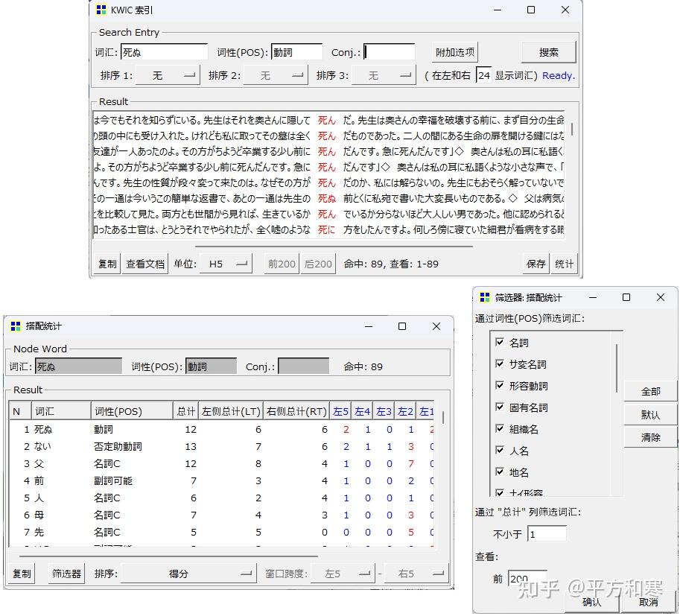
Task: Confirm filter settings with 确认
Action: pyautogui.click(x=591, y=603)
